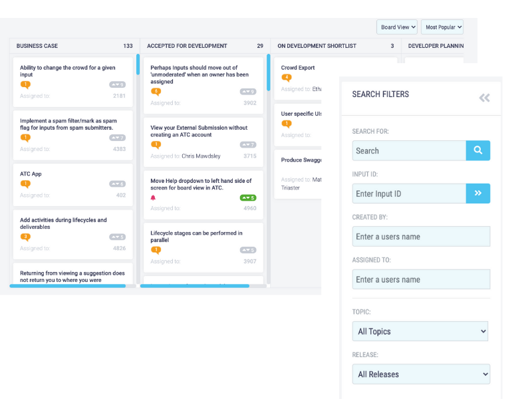
Task: Click green vote badge on Move Help card
Action: click(248, 198)
